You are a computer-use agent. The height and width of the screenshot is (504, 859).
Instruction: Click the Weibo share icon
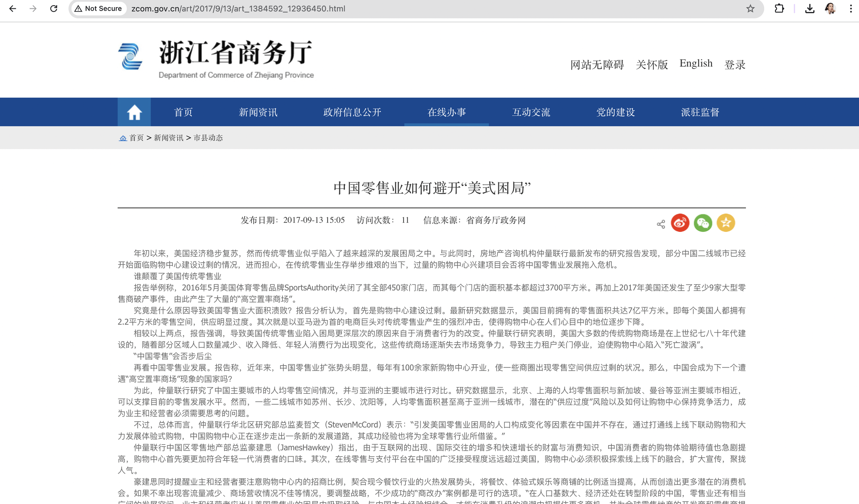[x=680, y=223]
